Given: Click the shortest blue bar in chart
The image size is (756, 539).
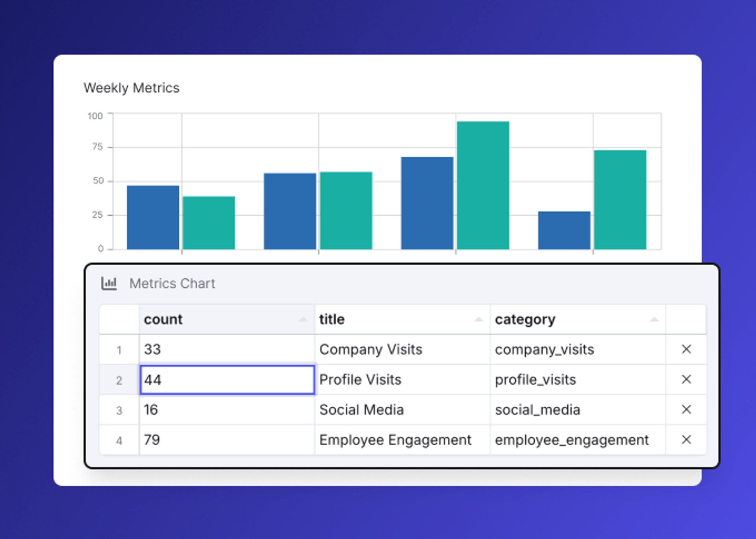Looking at the screenshot, I should point(564,230).
